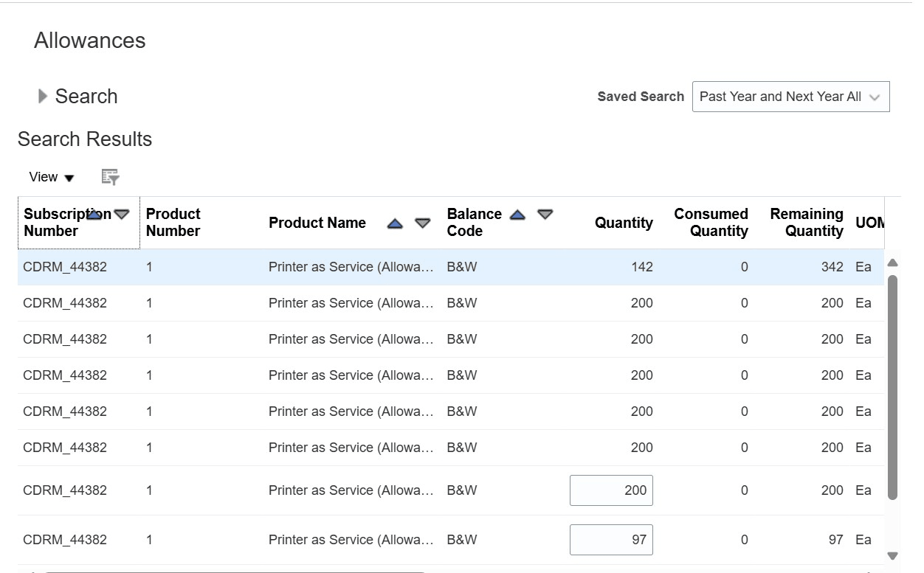Sort Product Name descending
The width and height of the screenshot is (924, 573).
pyautogui.click(x=422, y=223)
